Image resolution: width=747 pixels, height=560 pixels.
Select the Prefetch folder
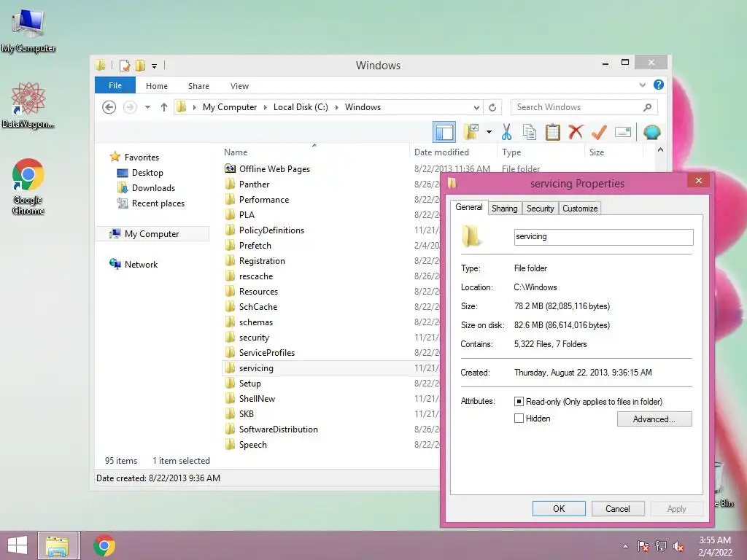pos(255,245)
